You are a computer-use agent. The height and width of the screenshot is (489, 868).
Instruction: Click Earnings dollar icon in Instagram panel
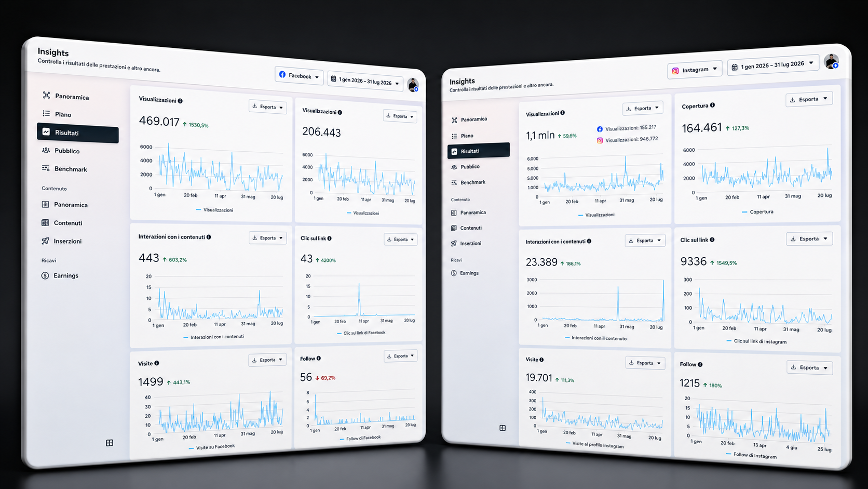[454, 273]
